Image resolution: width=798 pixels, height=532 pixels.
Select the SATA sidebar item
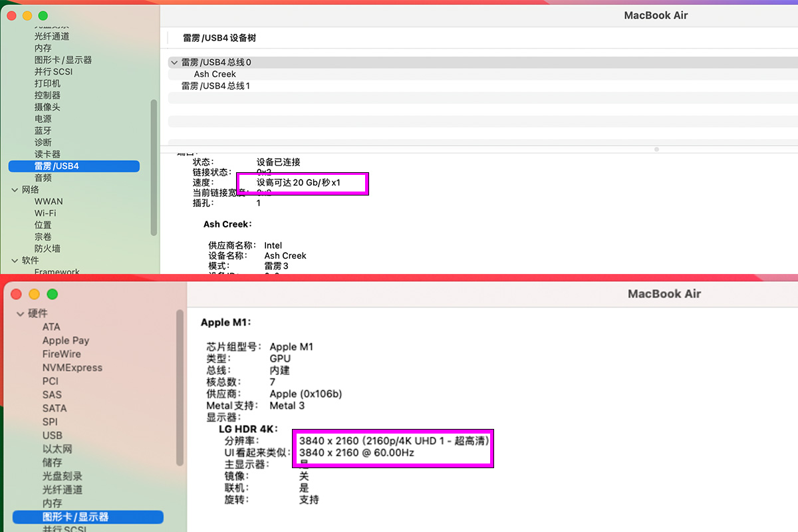(x=55, y=408)
